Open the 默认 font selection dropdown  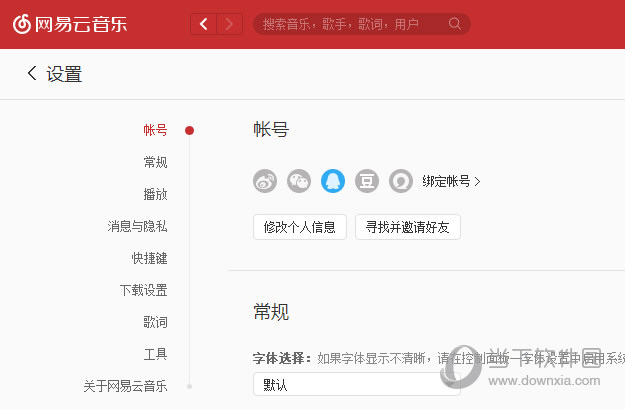click(x=357, y=384)
